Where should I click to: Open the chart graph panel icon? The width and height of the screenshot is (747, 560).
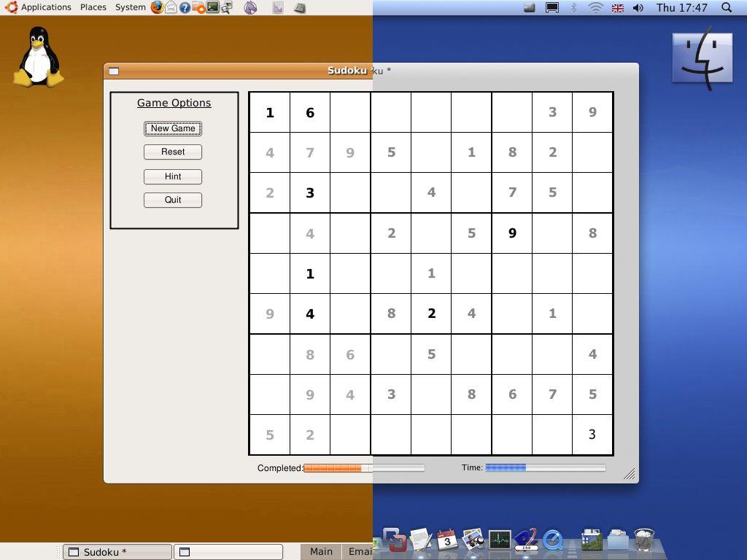(x=278, y=7)
